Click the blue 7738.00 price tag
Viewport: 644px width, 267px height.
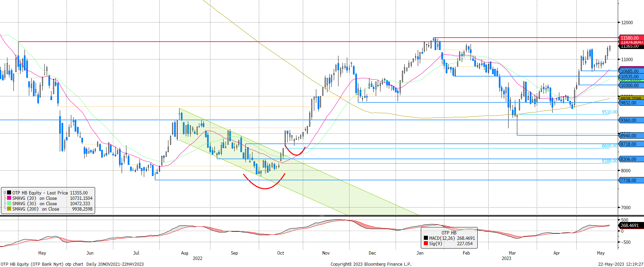click(x=631, y=180)
